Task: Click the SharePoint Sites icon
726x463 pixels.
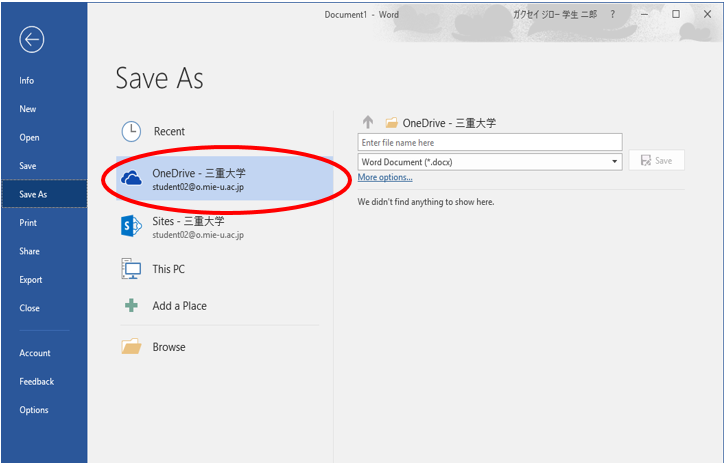Action: [131, 226]
